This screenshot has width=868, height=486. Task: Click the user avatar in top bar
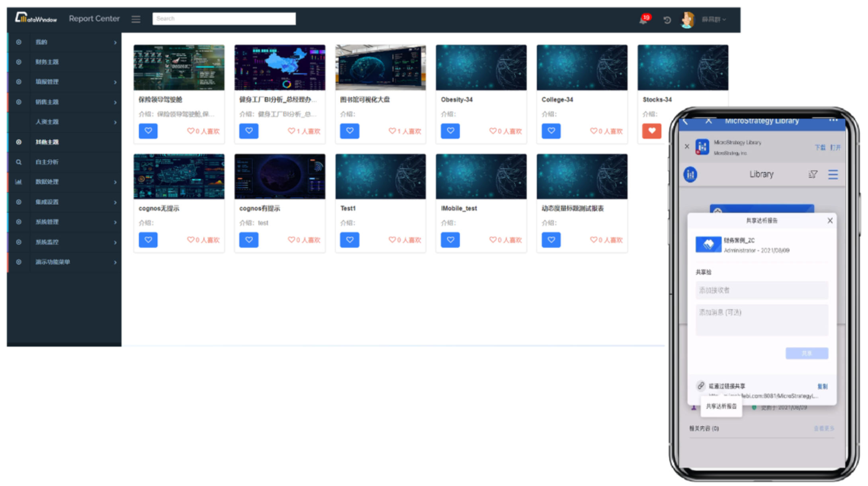pyautogui.click(x=688, y=20)
